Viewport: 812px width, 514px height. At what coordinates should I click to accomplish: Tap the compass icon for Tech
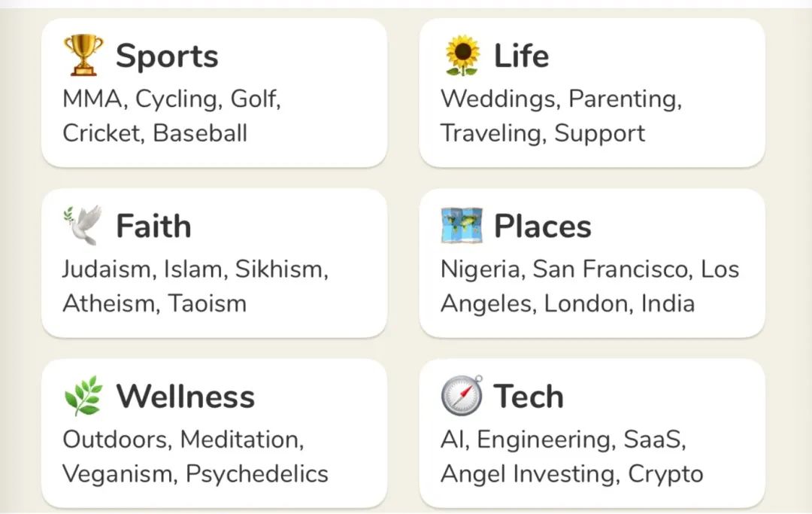tap(462, 397)
